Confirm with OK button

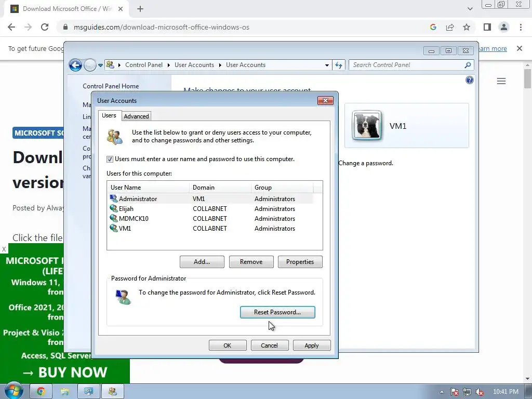[228, 345]
